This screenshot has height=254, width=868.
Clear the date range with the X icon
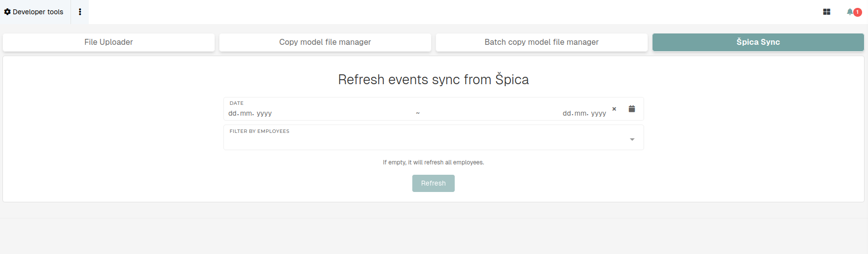614,109
